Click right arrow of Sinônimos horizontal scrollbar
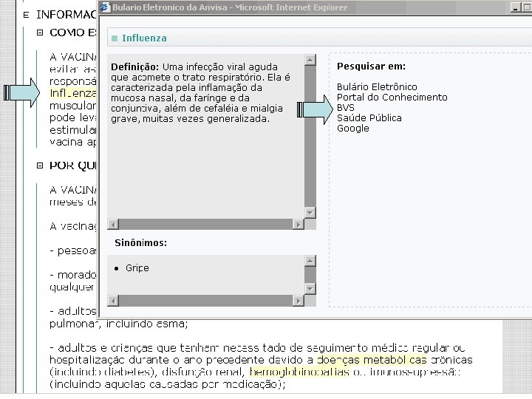 coord(298,301)
